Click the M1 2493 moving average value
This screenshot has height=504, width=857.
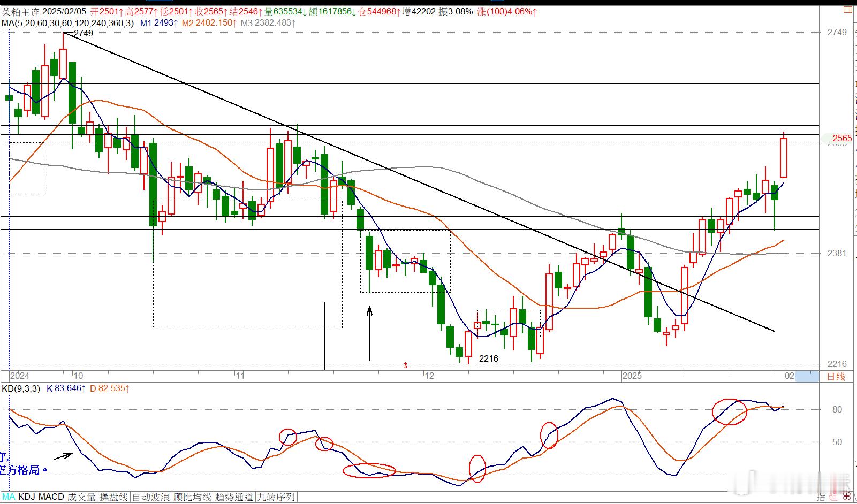pos(158,23)
